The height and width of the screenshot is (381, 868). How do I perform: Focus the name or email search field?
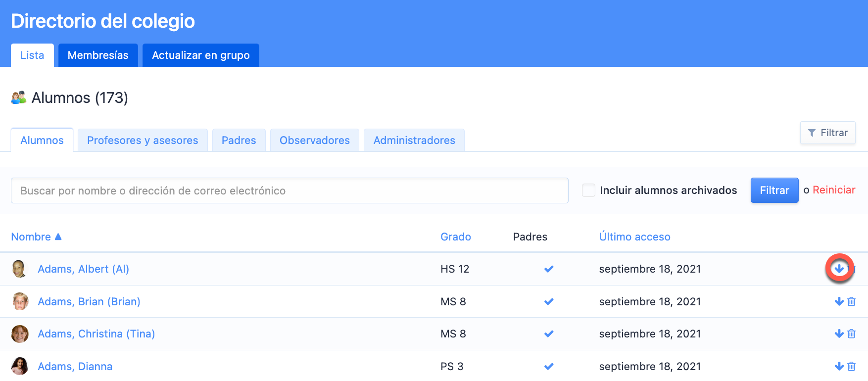(x=289, y=190)
